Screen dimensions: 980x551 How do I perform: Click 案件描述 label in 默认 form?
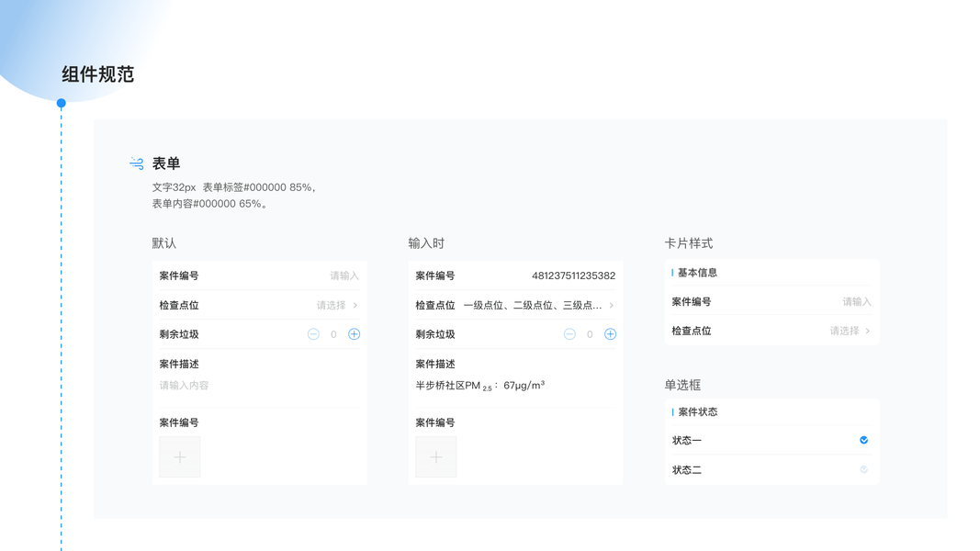tap(179, 364)
